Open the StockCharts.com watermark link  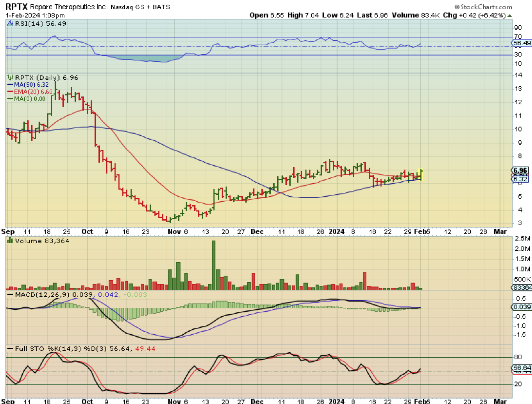pos(483,7)
